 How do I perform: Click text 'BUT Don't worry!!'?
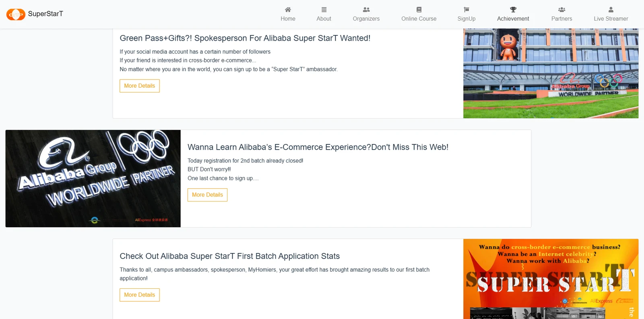[x=209, y=169]
